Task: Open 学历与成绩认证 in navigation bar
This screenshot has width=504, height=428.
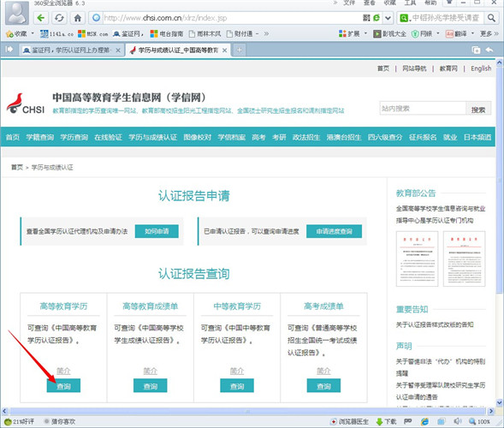Action: (152, 137)
